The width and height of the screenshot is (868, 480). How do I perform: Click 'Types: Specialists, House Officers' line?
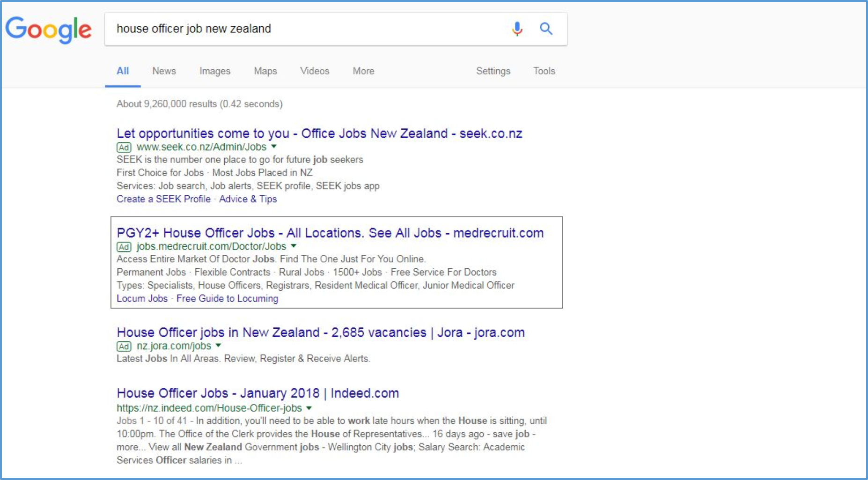click(x=316, y=285)
